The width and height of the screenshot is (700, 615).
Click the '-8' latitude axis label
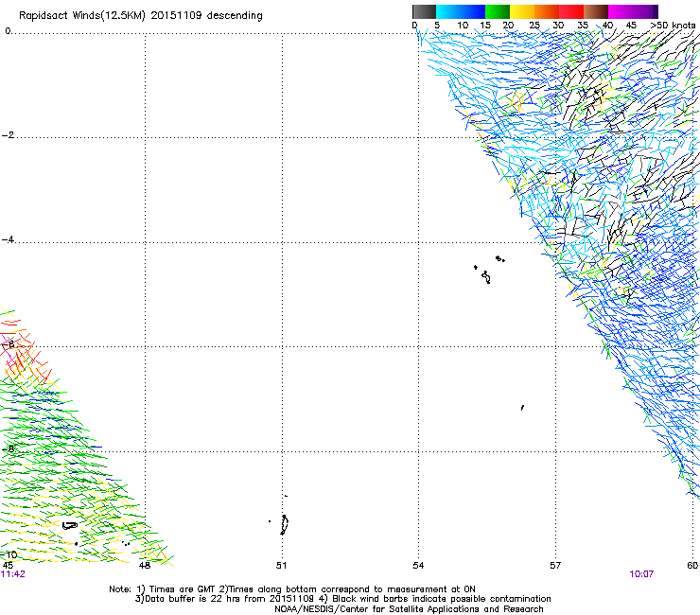pos(8,448)
